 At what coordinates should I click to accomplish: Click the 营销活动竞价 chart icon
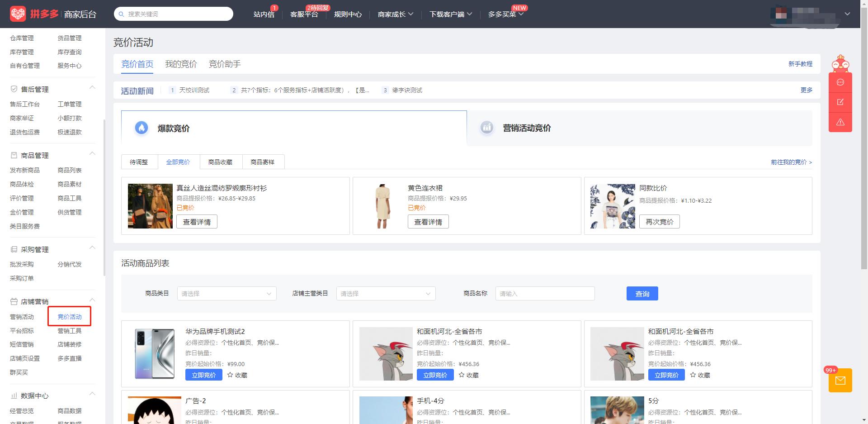[486, 128]
